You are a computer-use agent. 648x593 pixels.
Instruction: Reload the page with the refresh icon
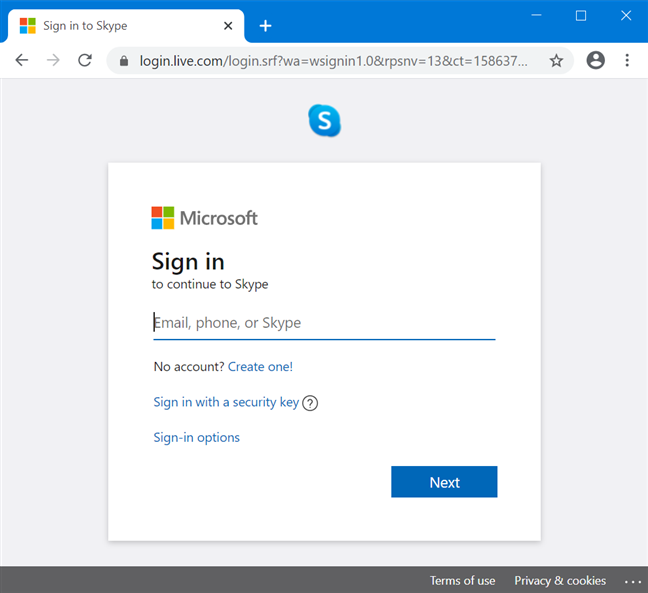pyautogui.click(x=85, y=60)
